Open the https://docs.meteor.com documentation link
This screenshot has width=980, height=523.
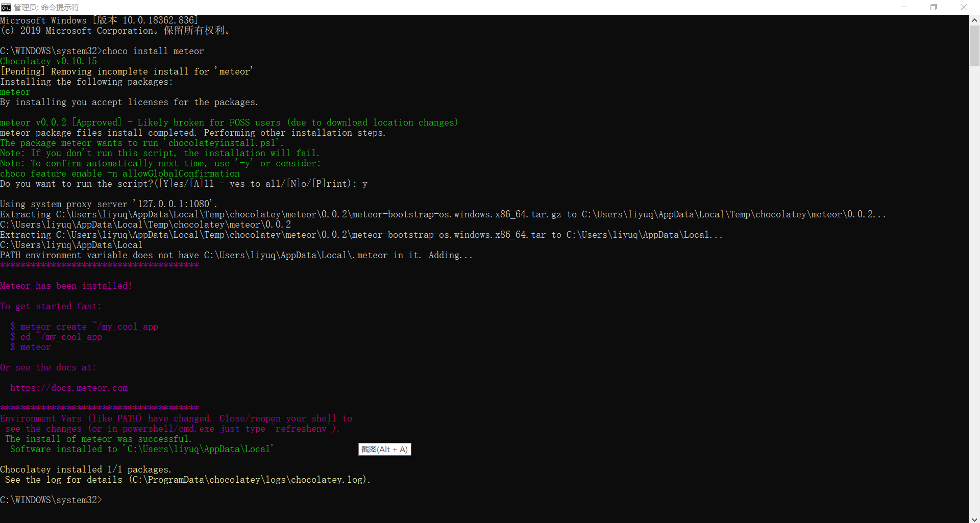(69, 388)
